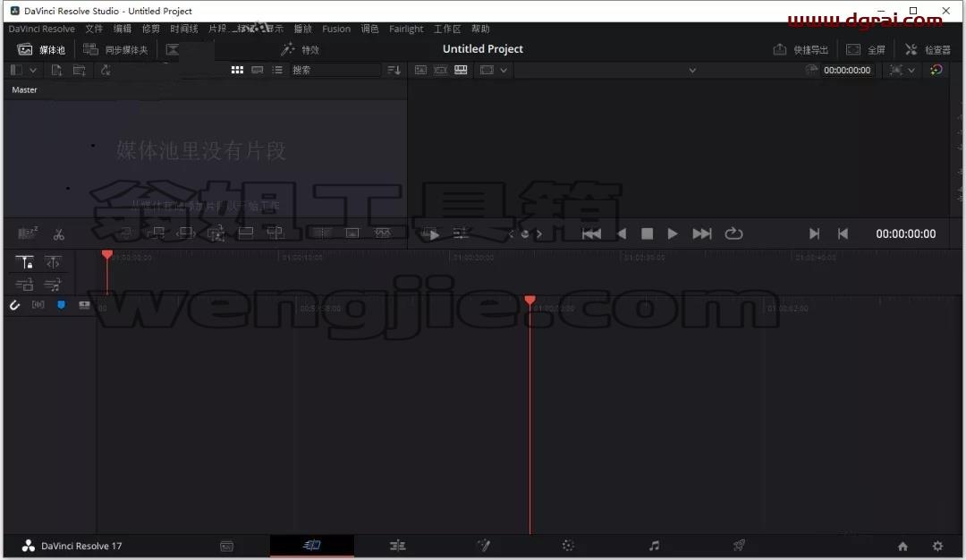Jump to next edit point
Screen dimensions: 966x560
[x=702, y=234]
